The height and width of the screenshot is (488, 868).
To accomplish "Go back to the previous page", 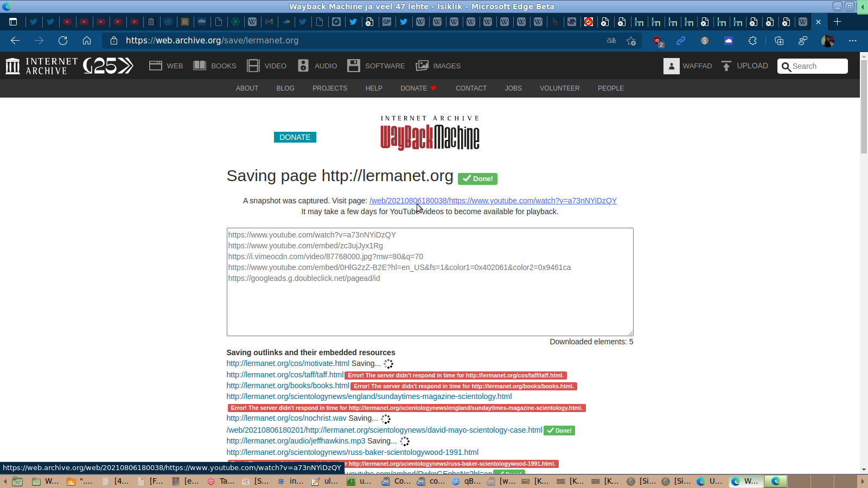I will coord(15,41).
